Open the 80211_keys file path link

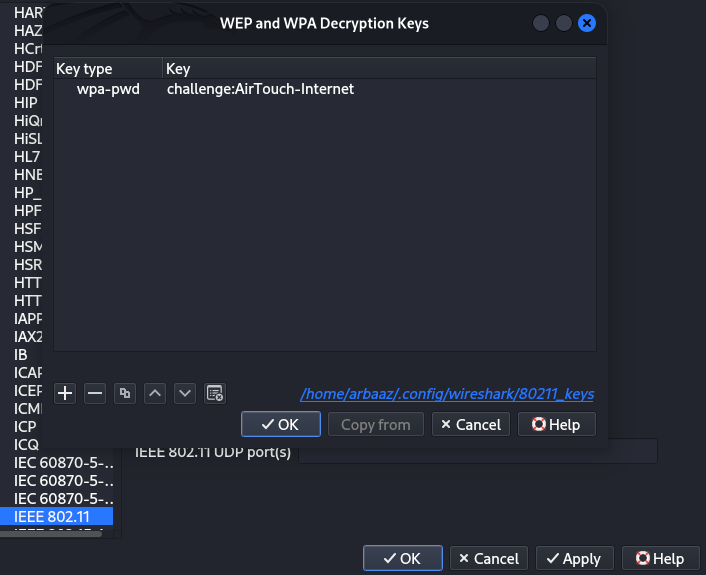tap(447, 394)
